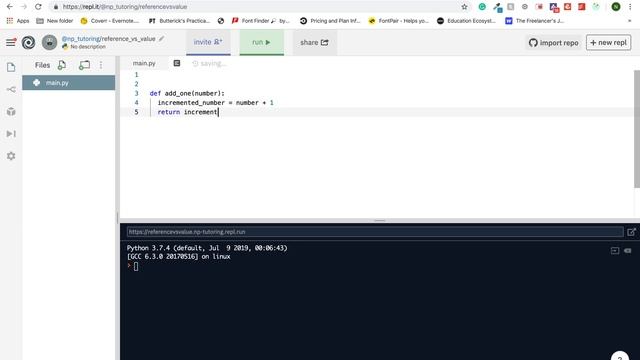Open the Apps bookmark shortcut
This screenshot has width=640, height=360.
click(18, 21)
